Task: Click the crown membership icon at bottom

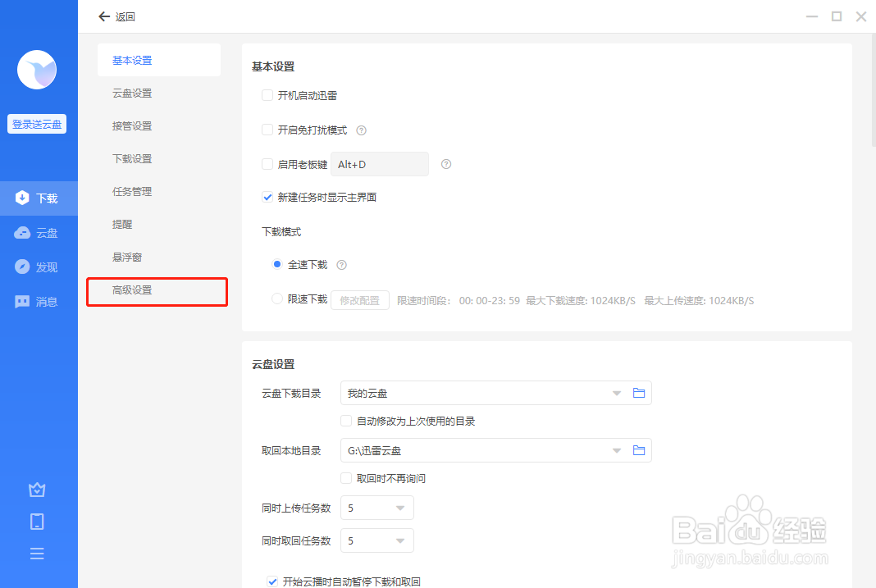Action: 37,489
